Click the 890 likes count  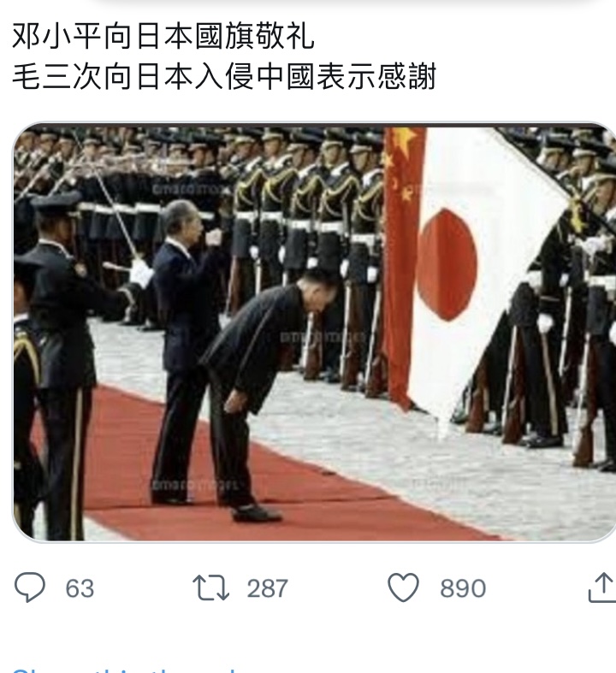click(463, 588)
